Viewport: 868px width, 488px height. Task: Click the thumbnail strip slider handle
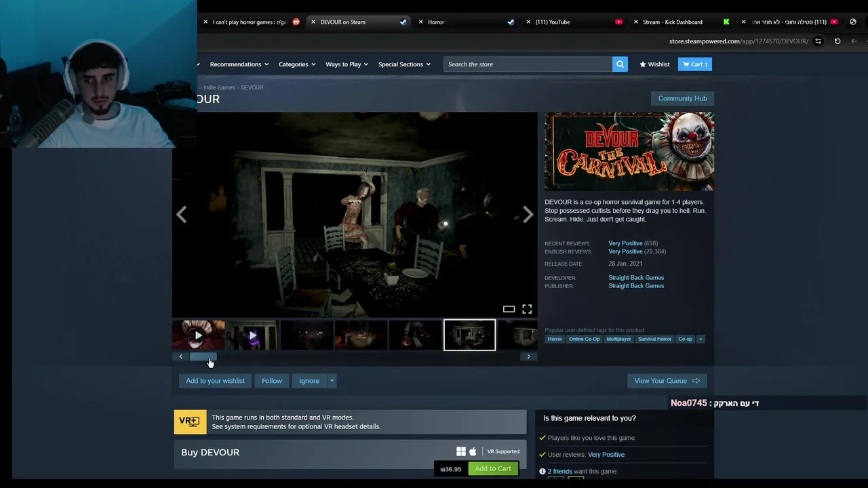[203, 357]
